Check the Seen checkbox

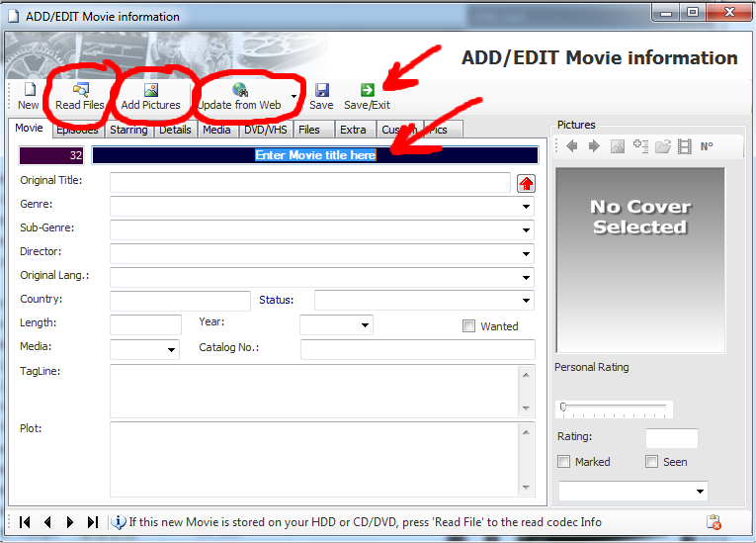coord(651,462)
